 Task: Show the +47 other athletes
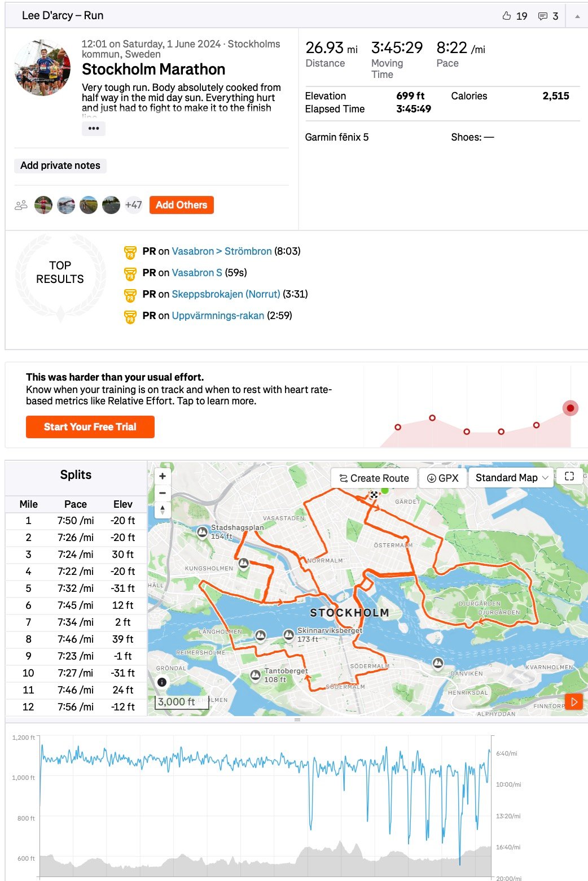[134, 205]
